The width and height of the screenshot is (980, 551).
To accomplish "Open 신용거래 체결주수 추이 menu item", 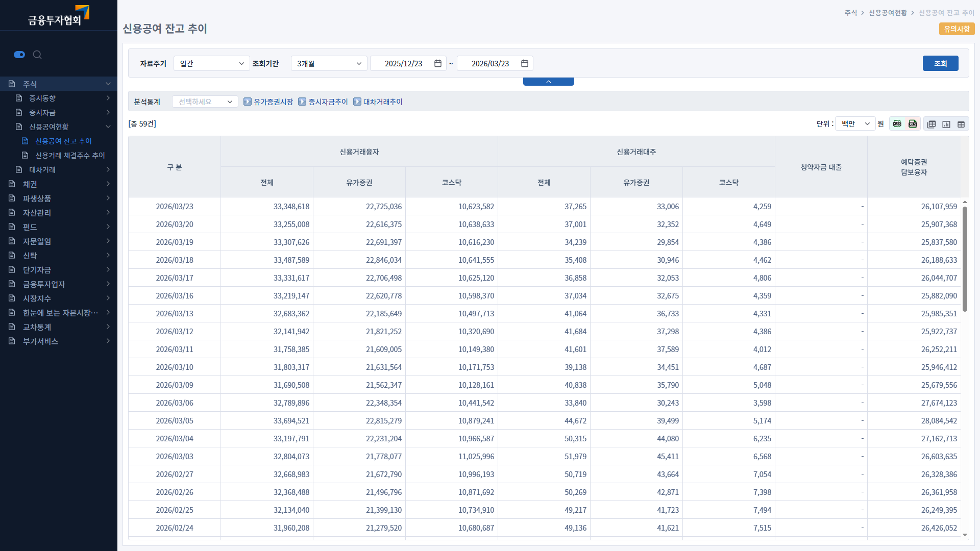I will (x=70, y=155).
